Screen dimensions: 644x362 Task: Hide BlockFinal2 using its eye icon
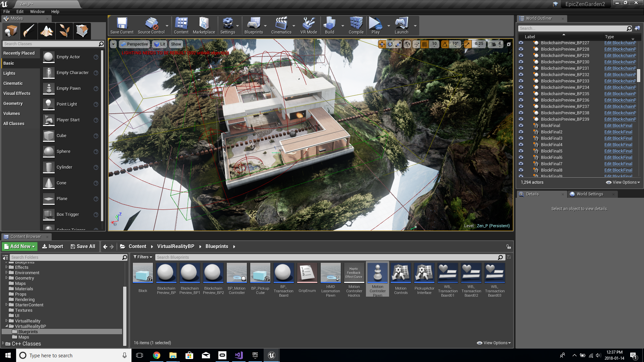[x=521, y=132]
